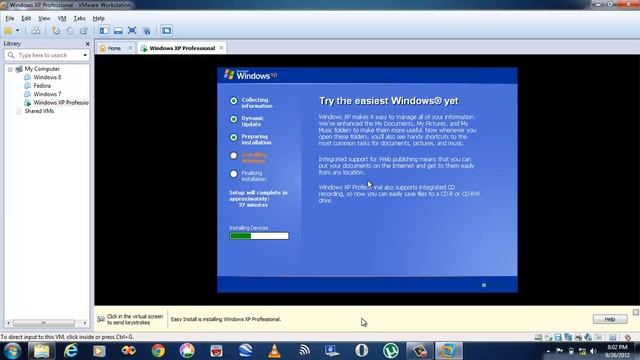Open the power options toolbar icon
The height and width of the screenshot is (360, 640).
(x=8, y=31)
